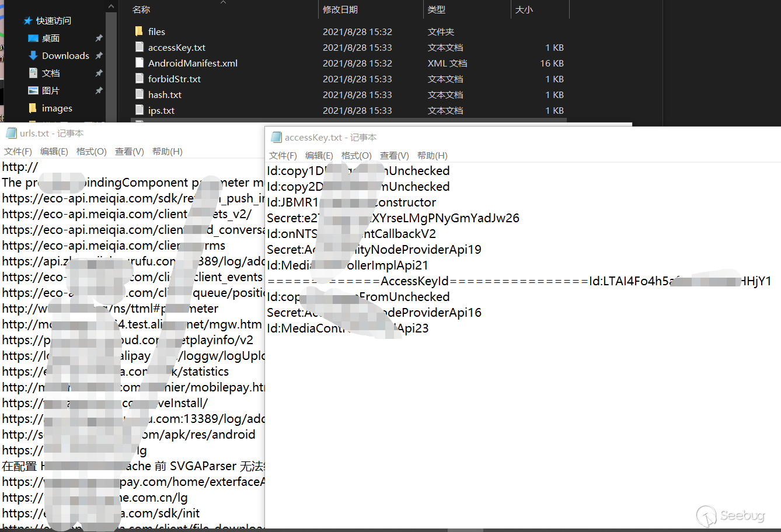Click the sidebar scroll-up arrow in Explorer
Viewport: 781px width, 532px height.
click(111, 6)
